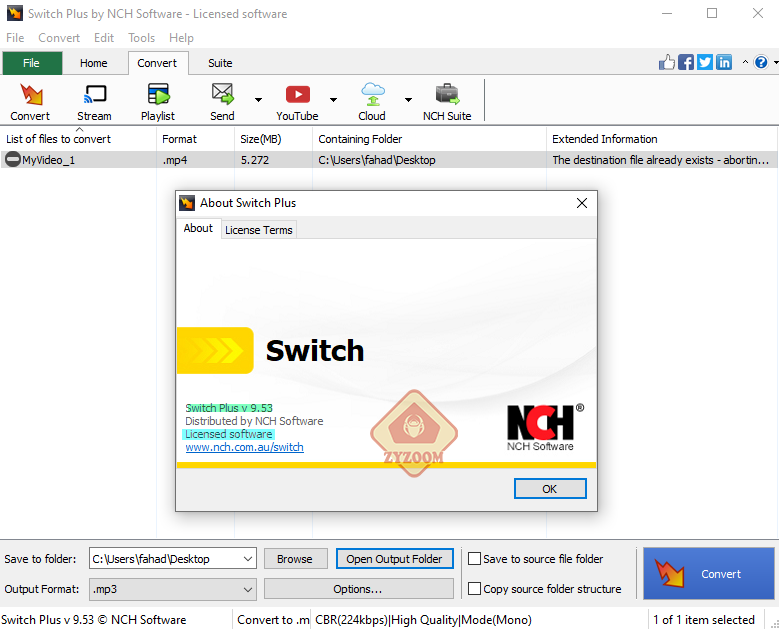
Task: Open the Help menu
Action: pos(181,38)
